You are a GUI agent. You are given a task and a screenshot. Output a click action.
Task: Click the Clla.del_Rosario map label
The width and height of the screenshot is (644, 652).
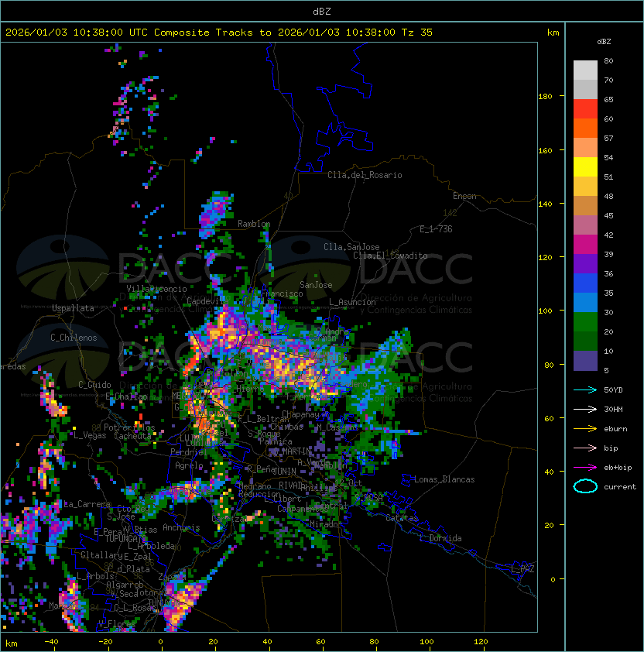pos(365,175)
